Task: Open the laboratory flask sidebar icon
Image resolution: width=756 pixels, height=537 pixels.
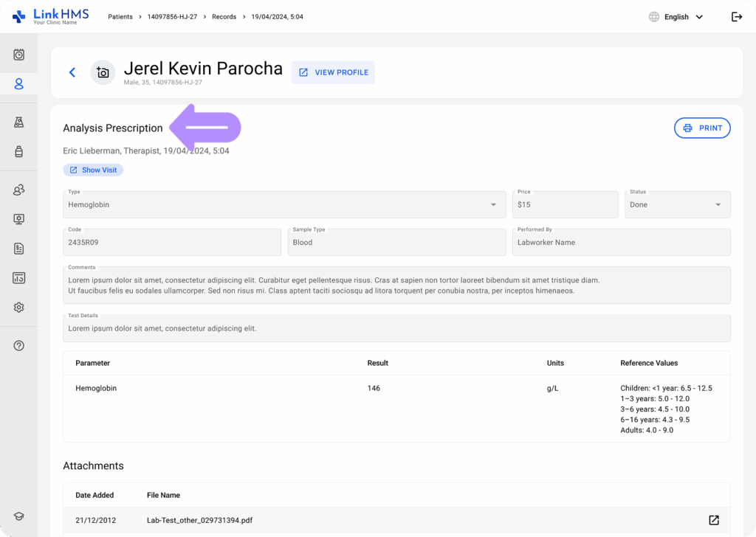Action: point(18,122)
